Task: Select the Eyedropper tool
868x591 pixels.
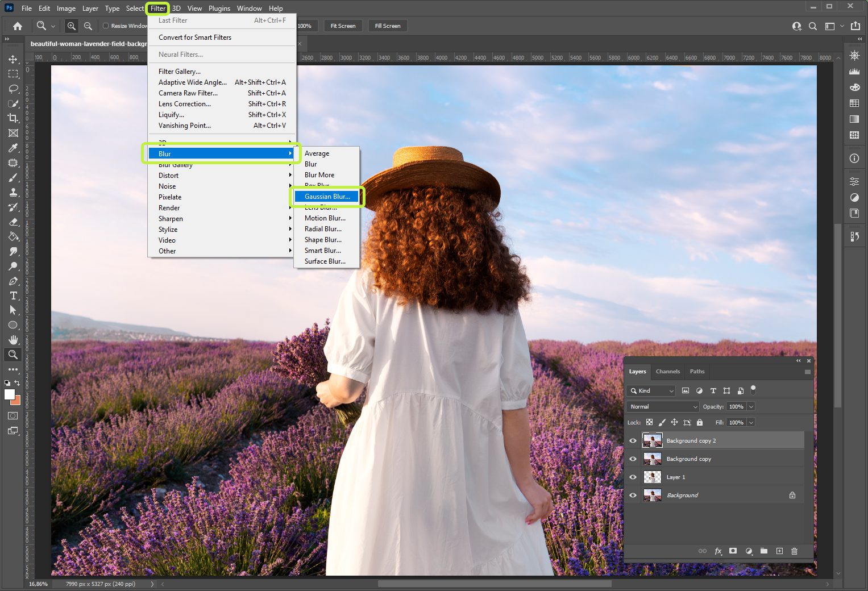Action: click(x=13, y=148)
